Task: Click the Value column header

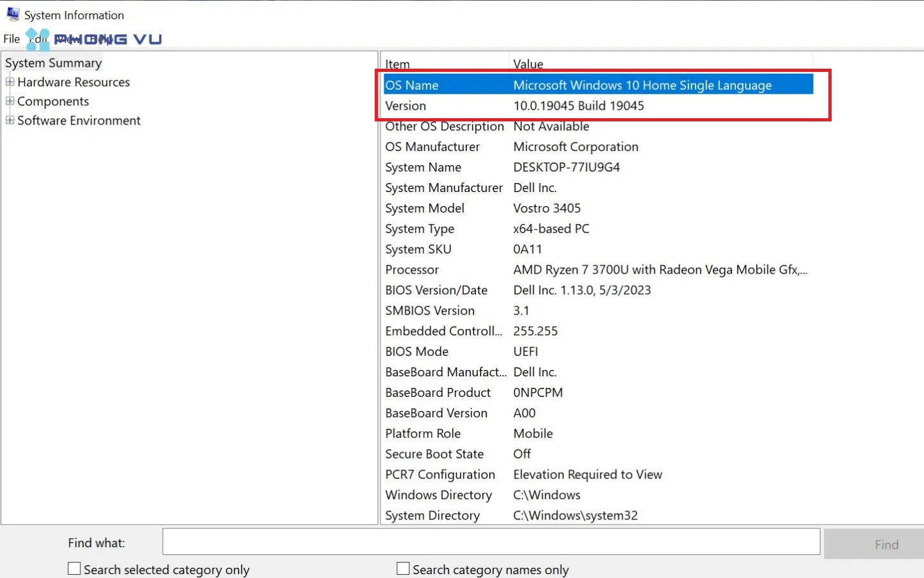Action: click(528, 64)
